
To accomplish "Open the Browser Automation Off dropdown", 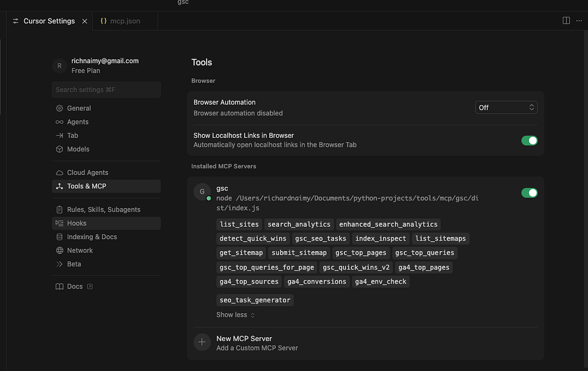I will coord(506,107).
